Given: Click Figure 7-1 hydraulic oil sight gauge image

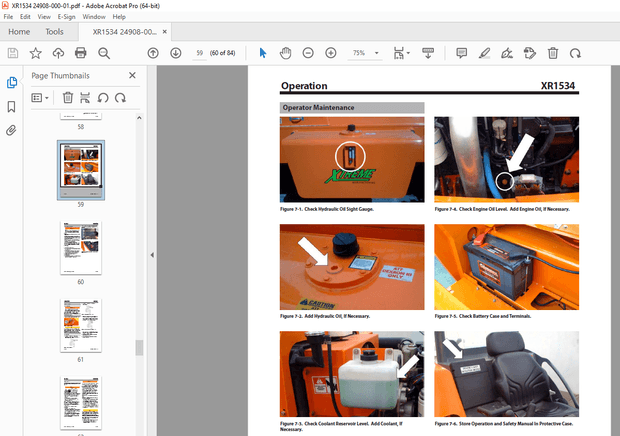Looking at the screenshot, I should 352,159.
